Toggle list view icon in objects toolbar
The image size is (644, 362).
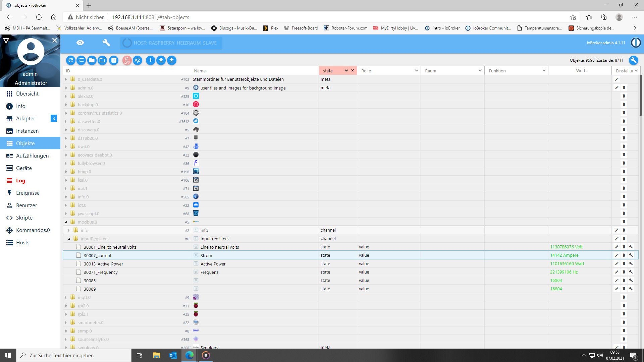coord(81,60)
